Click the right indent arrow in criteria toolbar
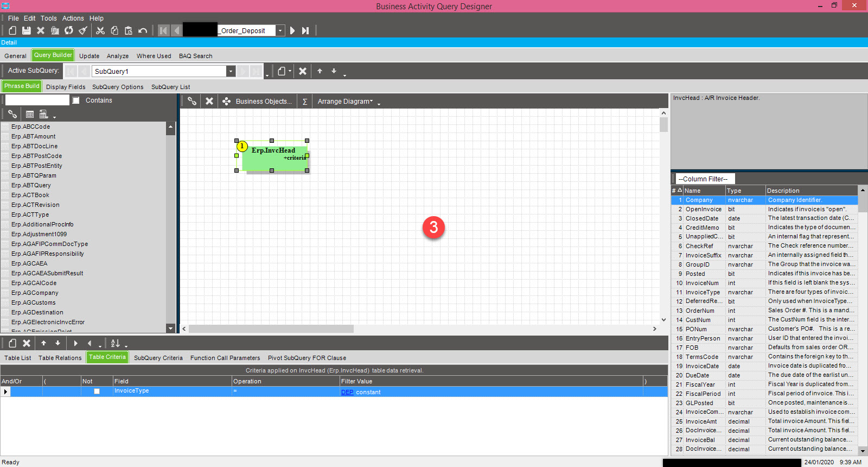 [75, 343]
